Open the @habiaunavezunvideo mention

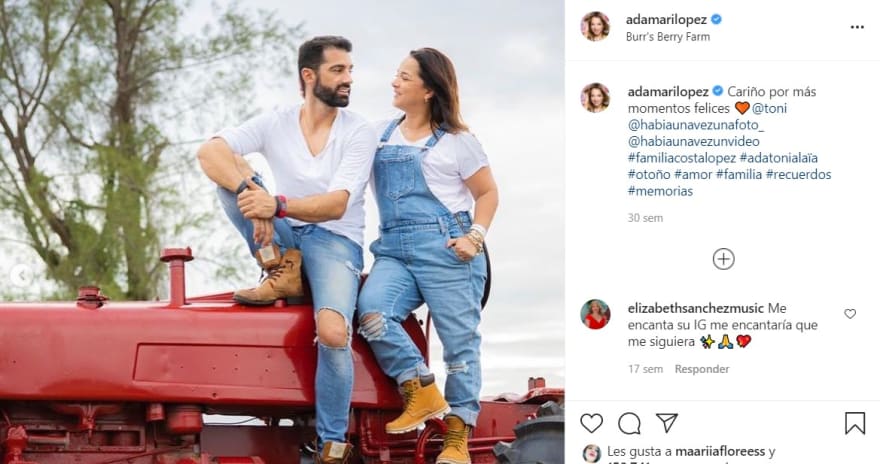pyautogui.click(x=694, y=141)
